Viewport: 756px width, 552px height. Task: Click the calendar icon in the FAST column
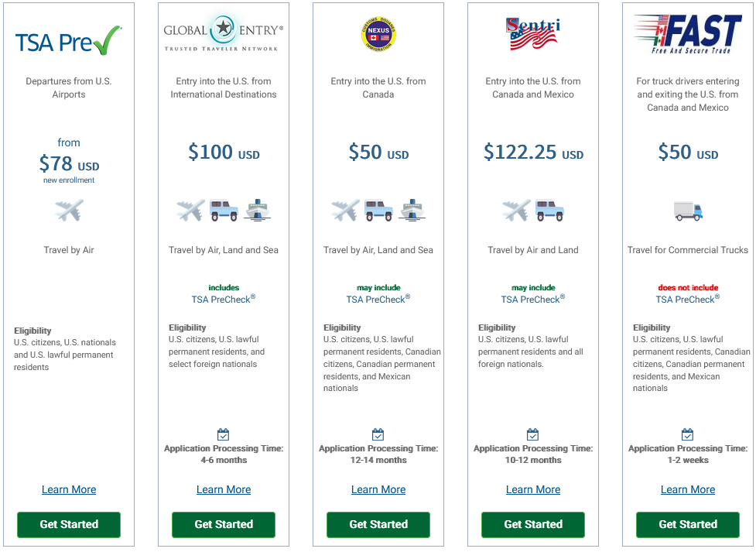(x=687, y=434)
